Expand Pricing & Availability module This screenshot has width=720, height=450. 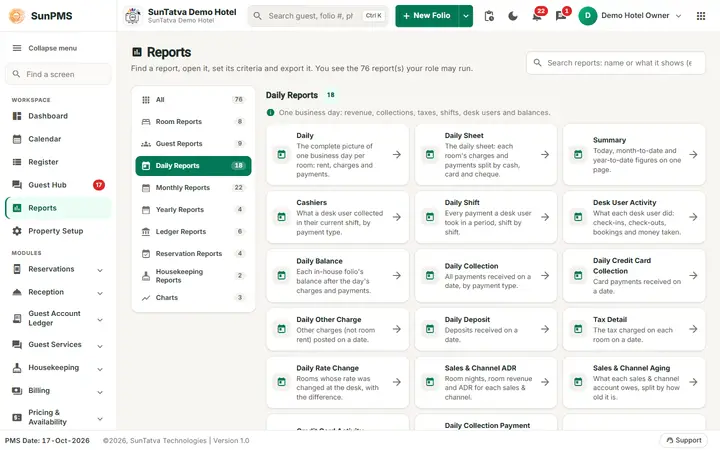[100, 418]
